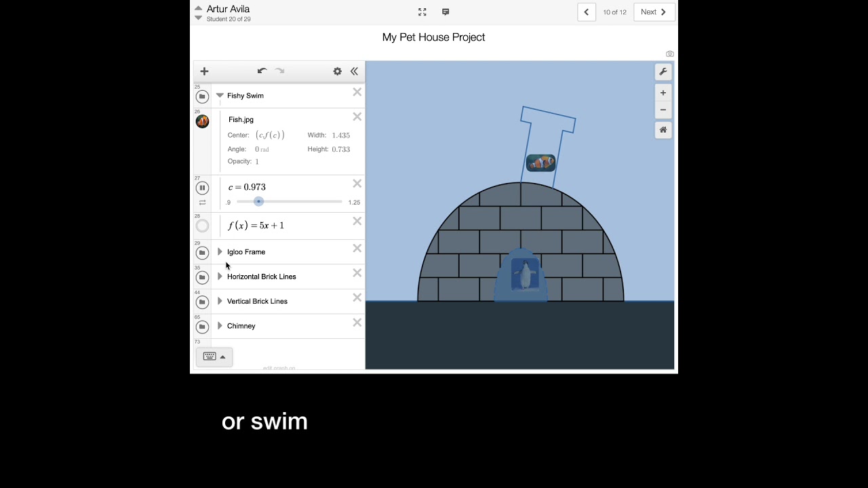Screen dimensions: 868x488
Task: Toggle Chimney folder visibility
Action: 202,327
